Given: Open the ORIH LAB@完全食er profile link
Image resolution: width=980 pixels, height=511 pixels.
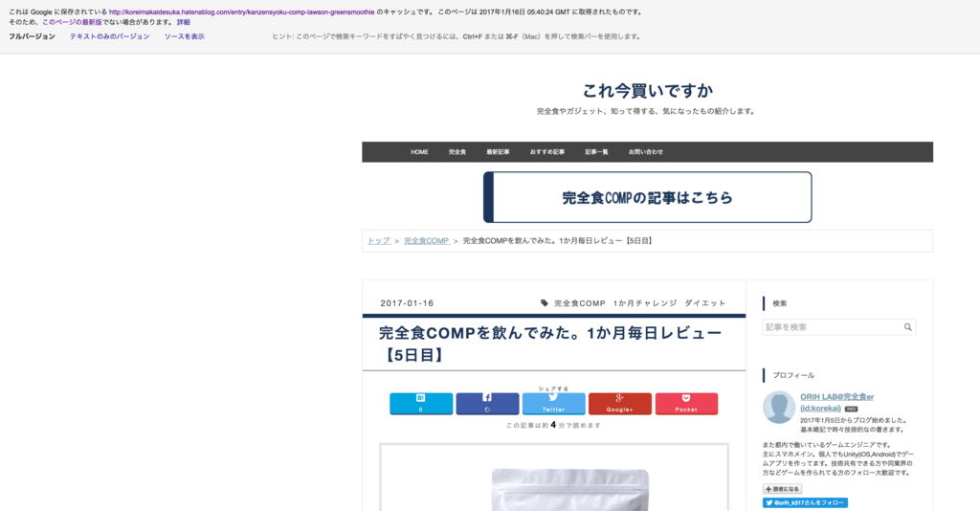Looking at the screenshot, I should 836,402.
